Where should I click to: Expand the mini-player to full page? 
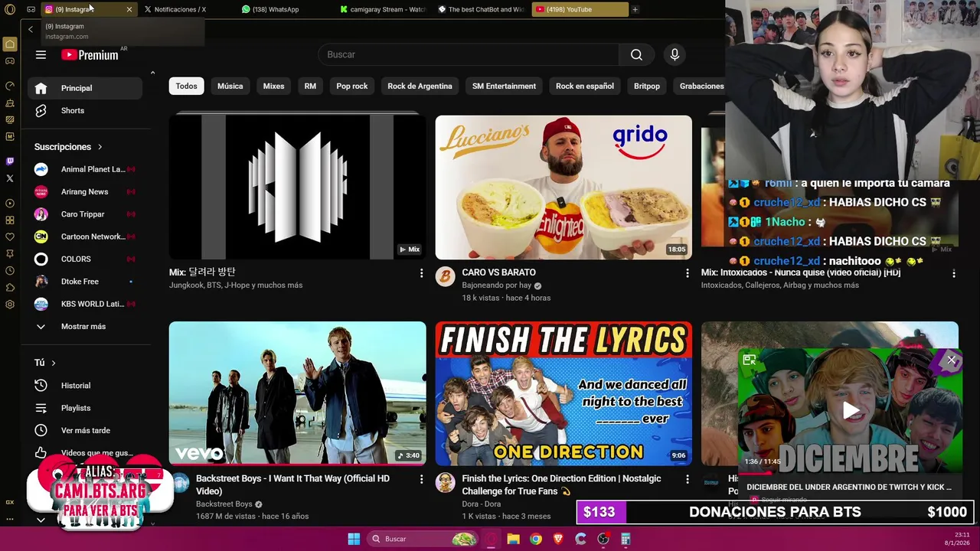750,360
